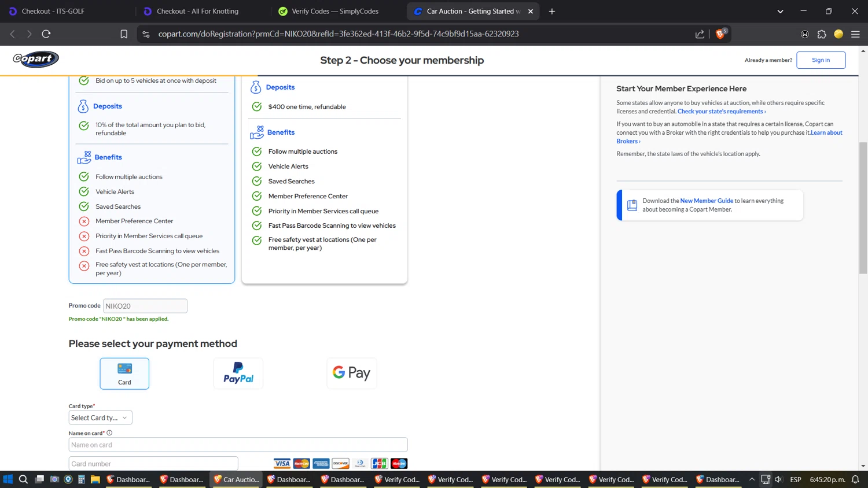Select PayPal as payment method
Screen dimensions: 868x488
[238, 374]
